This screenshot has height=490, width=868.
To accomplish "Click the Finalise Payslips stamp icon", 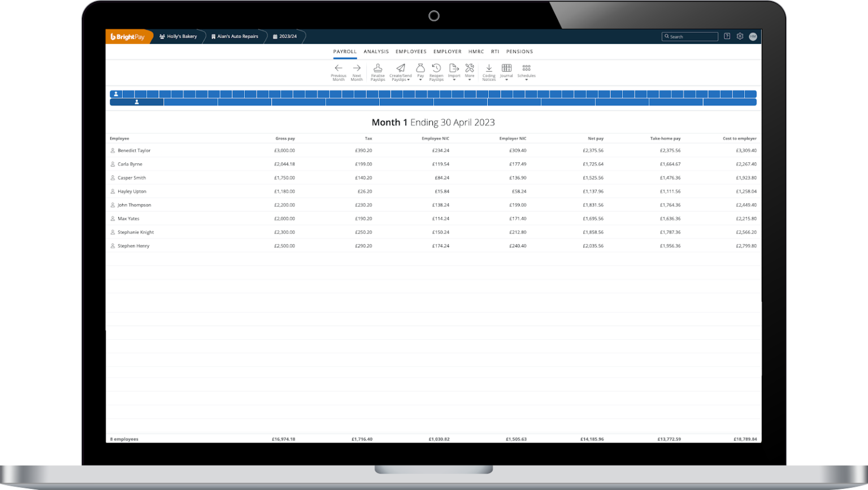I will 377,68.
